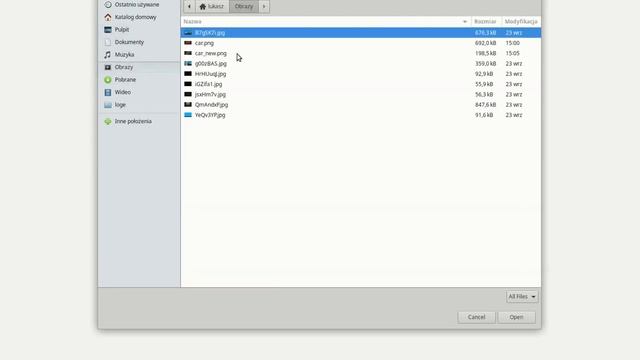Select the Muzyka note icon
640x360 pixels.
[x=108, y=54]
